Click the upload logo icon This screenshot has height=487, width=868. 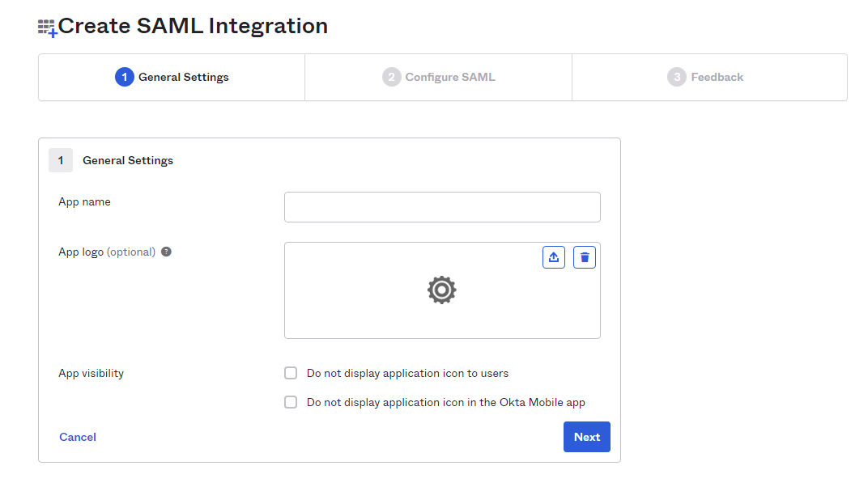554,257
